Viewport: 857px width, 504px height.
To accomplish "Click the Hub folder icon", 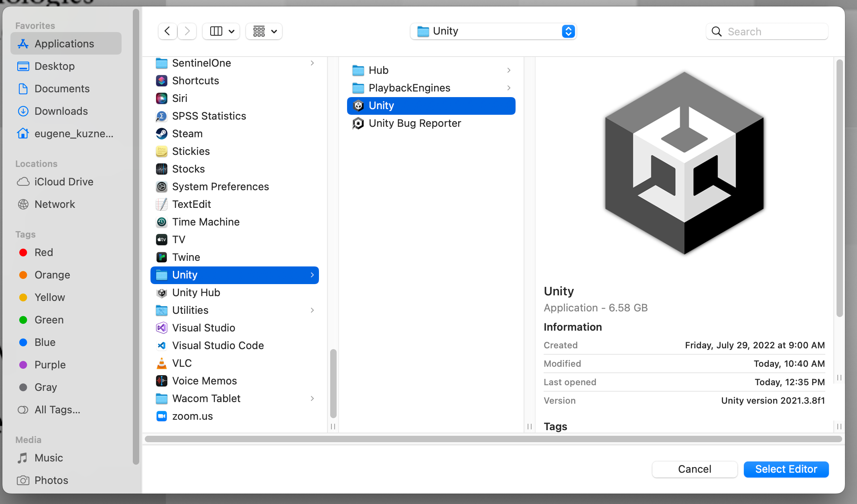I will tap(358, 70).
